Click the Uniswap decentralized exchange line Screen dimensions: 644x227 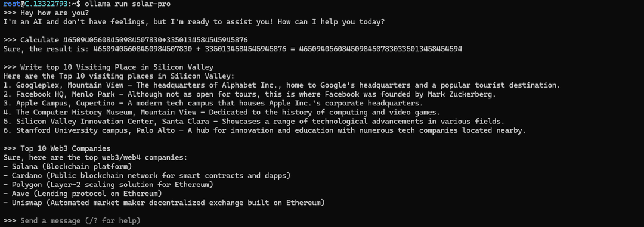pyautogui.click(x=164, y=203)
